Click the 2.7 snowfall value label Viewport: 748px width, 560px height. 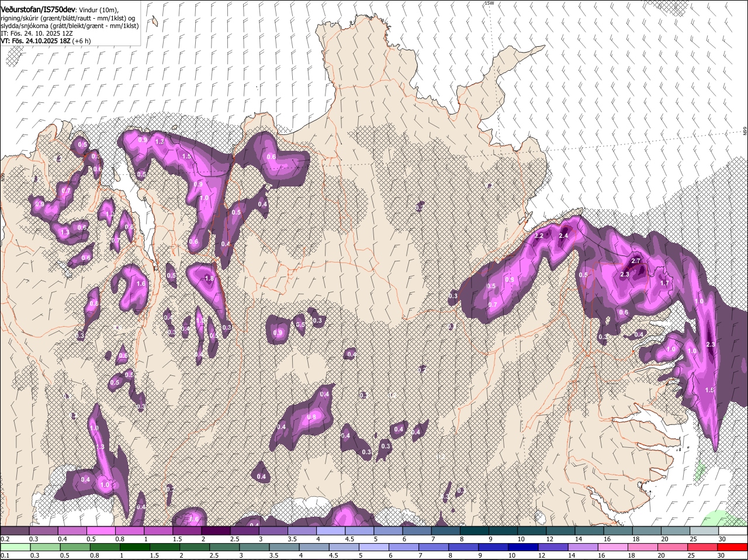tap(637, 261)
